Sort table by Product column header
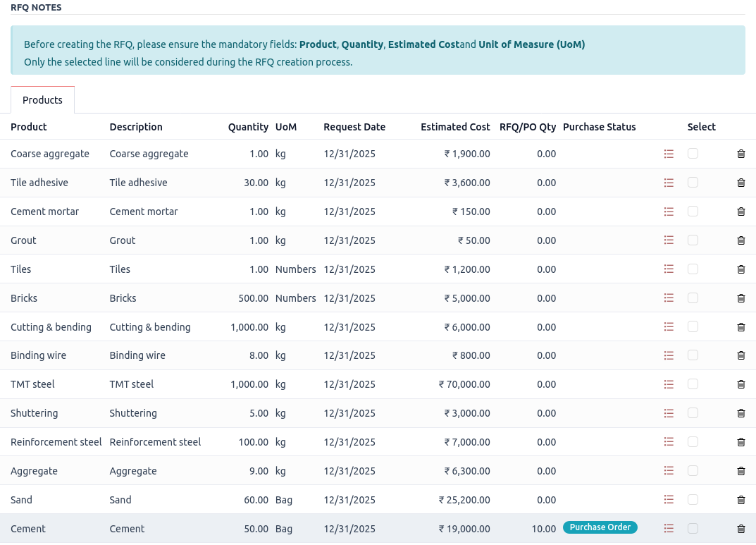Image resolution: width=756 pixels, height=545 pixels. (29, 127)
